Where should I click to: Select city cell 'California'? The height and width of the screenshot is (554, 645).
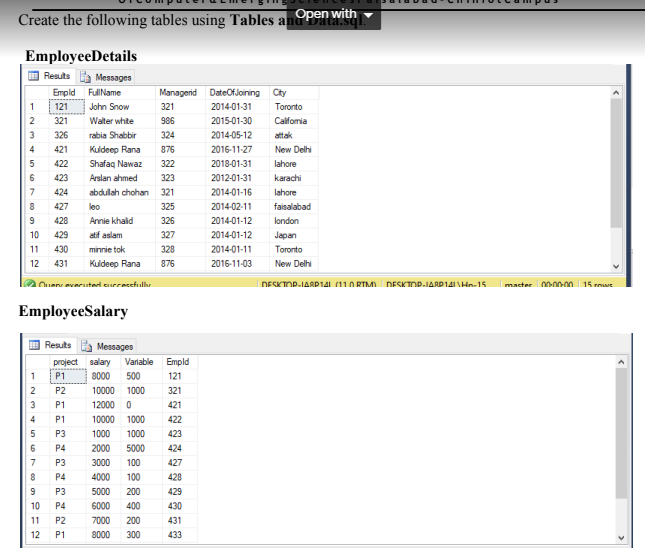click(x=294, y=121)
